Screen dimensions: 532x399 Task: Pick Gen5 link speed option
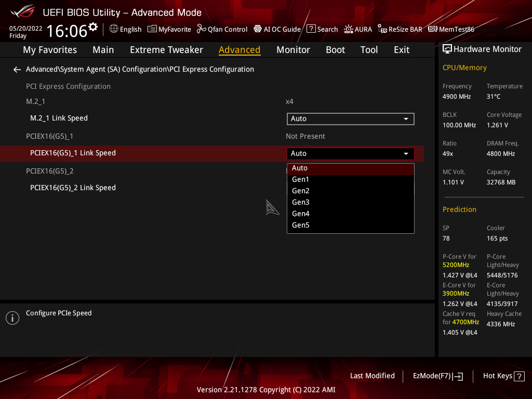351,225
